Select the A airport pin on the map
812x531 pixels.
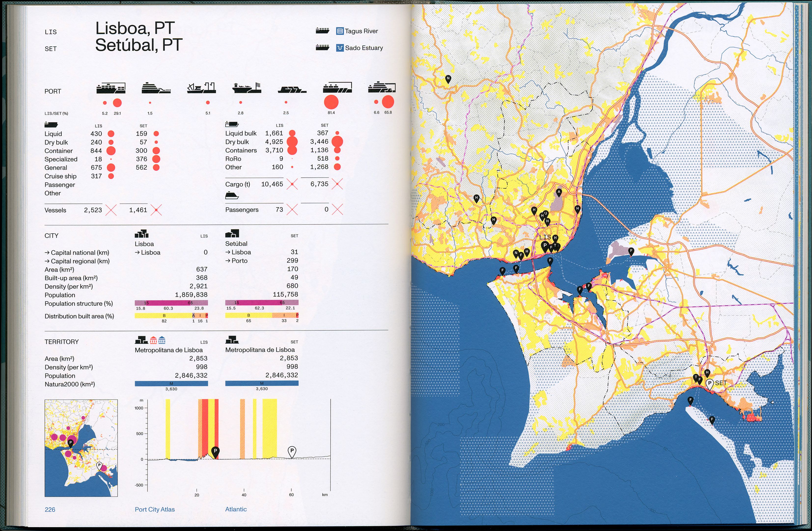pyautogui.click(x=559, y=192)
